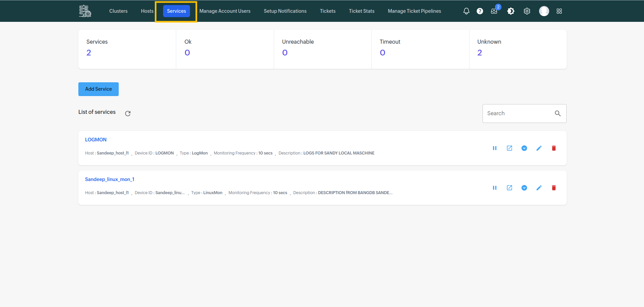Refresh the list of services
The width and height of the screenshot is (644, 307).
coord(128,114)
